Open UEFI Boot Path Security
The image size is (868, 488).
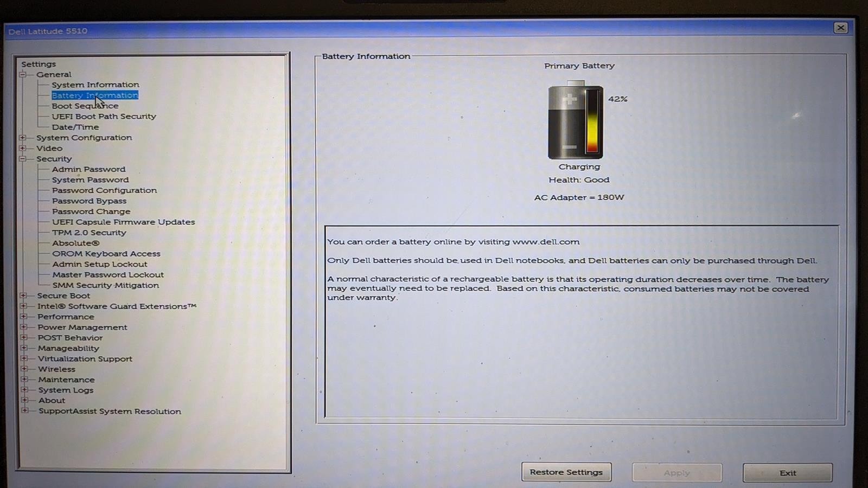click(104, 116)
